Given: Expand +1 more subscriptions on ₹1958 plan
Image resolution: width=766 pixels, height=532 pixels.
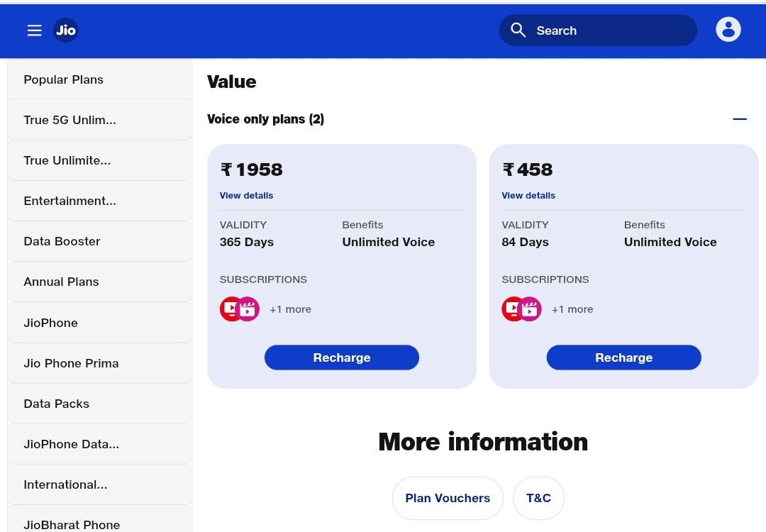Looking at the screenshot, I should pyautogui.click(x=290, y=309).
